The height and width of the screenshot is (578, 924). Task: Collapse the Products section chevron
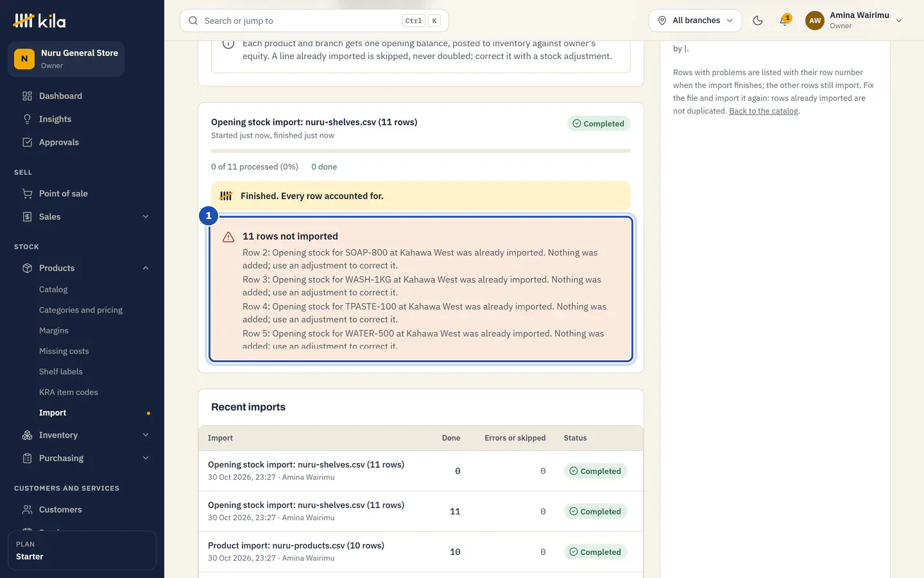146,268
